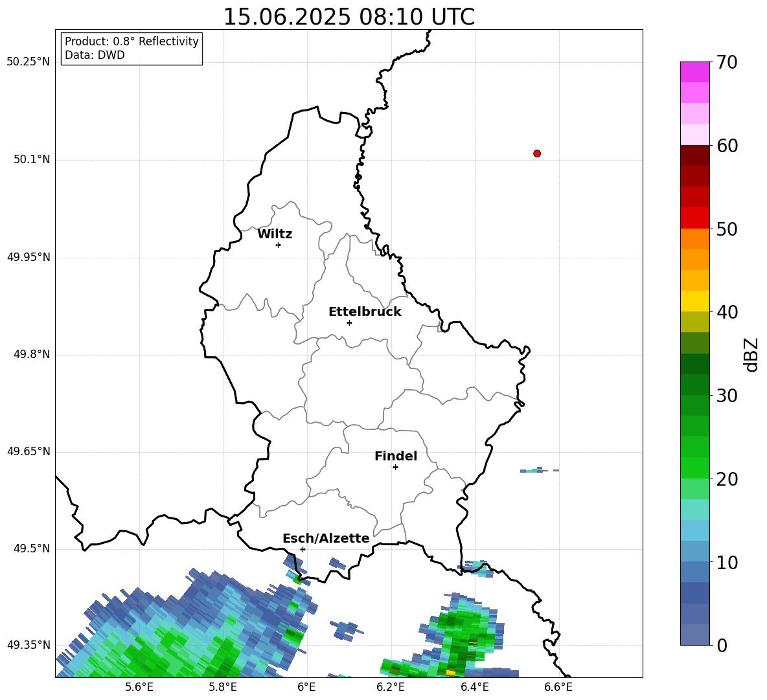Click the orange colorbar segment below 50

point(694,238)
